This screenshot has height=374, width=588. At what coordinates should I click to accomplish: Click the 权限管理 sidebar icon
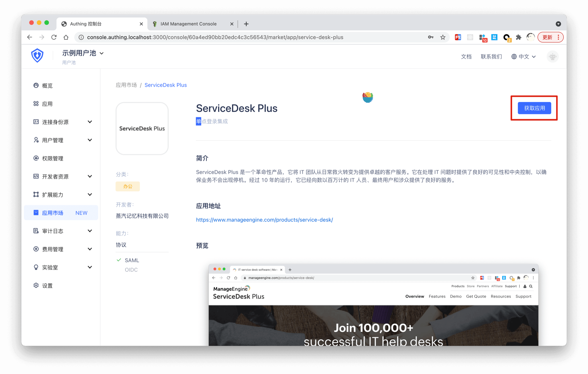36,158
